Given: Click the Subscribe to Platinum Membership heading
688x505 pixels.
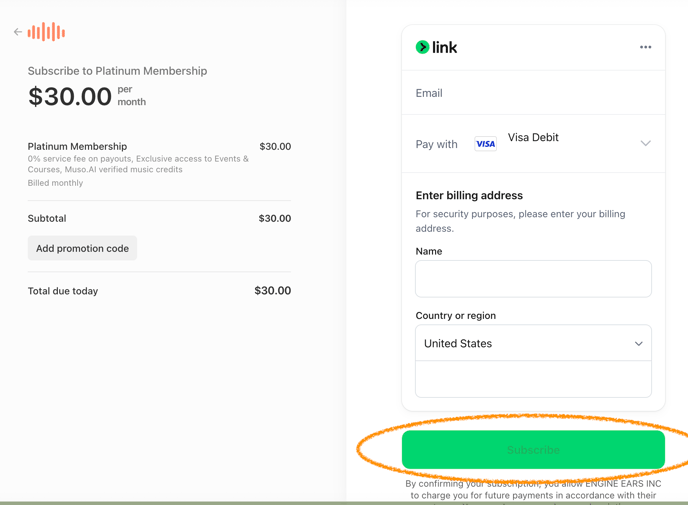Looking at the screenshot, I should coord(117,71).
